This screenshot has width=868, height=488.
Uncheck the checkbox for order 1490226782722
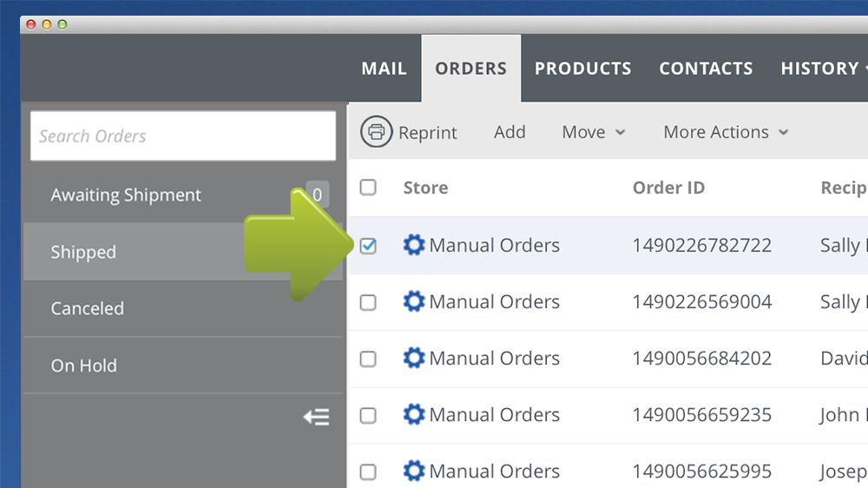coord(368,246)
